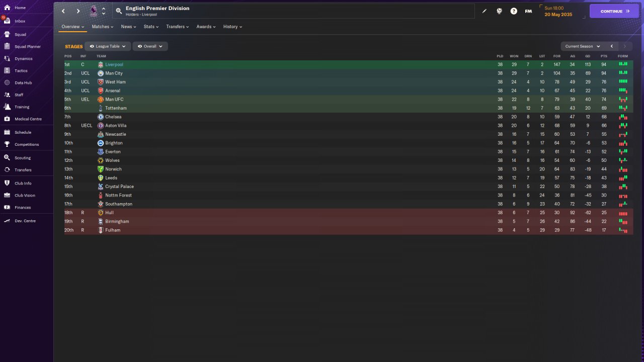Open the Everton team link

(x=113, y=152)
